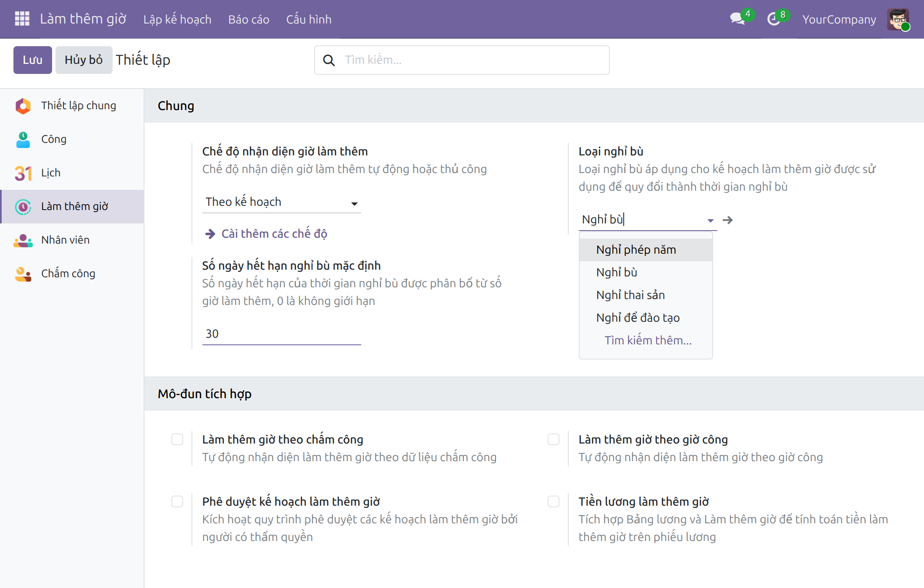This screenshot has height=588, width=924.
Task: Collapse the Loại nghỉ bù dropdown arrow
Action: (711, 220)
